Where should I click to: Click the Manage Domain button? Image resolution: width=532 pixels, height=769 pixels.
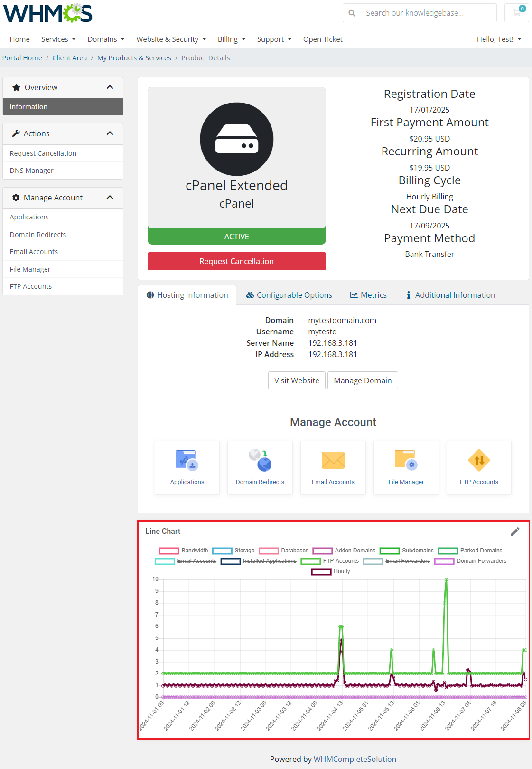point(363,380)
